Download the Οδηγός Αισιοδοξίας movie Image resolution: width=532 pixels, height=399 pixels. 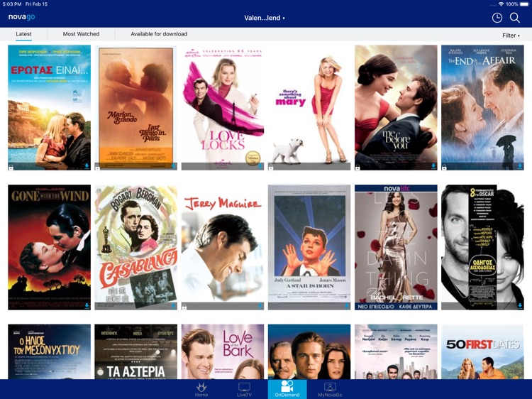click(x=520, y=306)
